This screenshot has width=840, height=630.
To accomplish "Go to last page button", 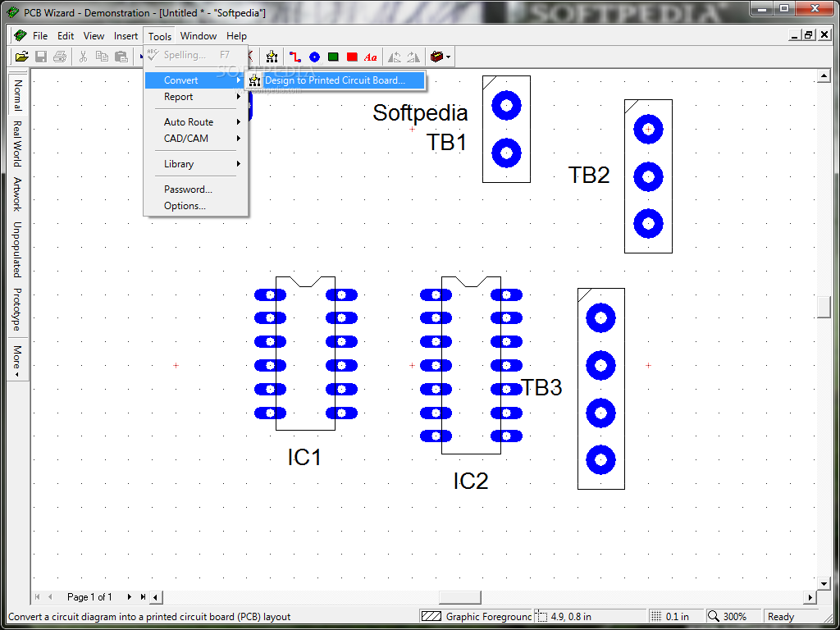I will click(143, 596).
